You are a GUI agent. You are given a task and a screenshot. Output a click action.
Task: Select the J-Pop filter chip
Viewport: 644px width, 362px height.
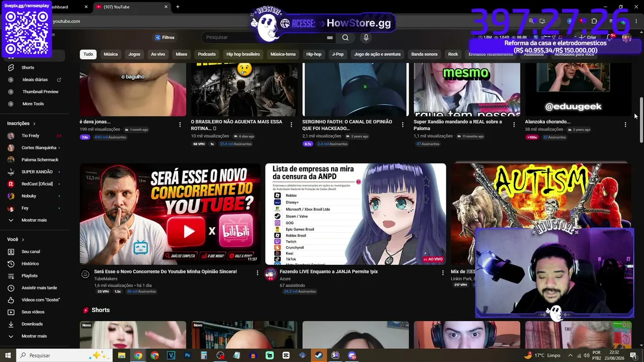click(338, 54)
